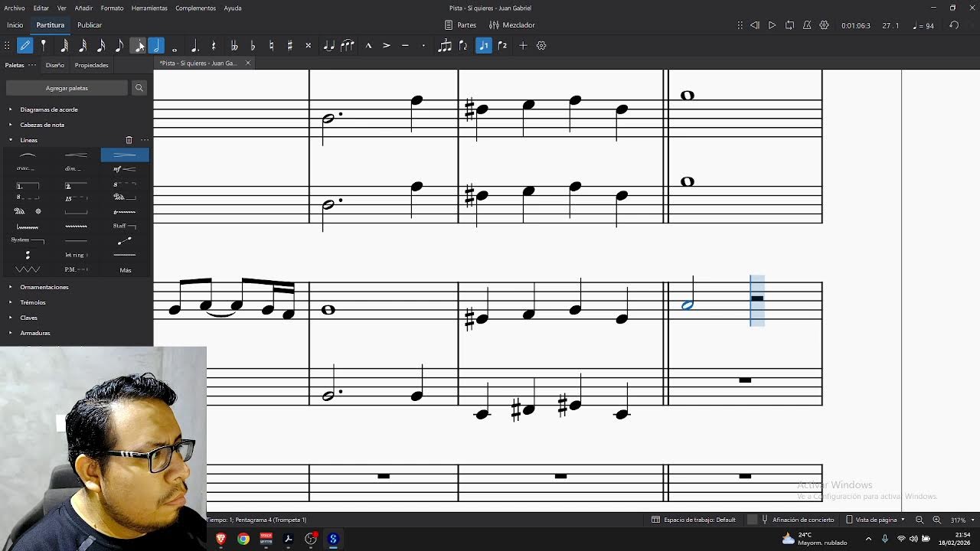Zoom out the score view
The width and height of the screenshot is (980, 551).
click(x=920, y=520)
